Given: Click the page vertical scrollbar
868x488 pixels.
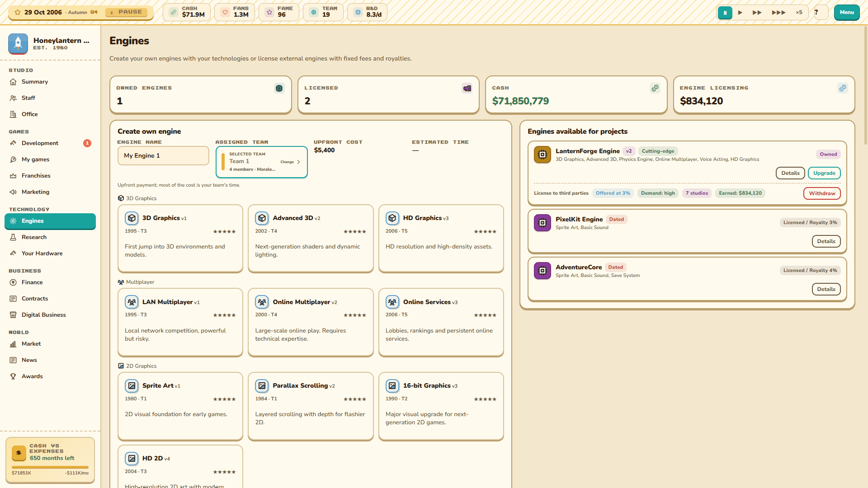Looking at the screenshot, I should (x=865, y=86).
